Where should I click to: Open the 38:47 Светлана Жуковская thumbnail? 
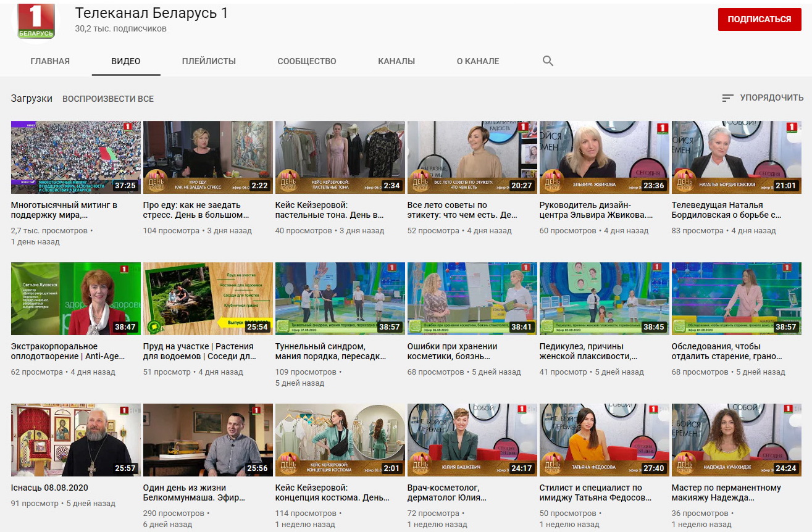point(76,299)
